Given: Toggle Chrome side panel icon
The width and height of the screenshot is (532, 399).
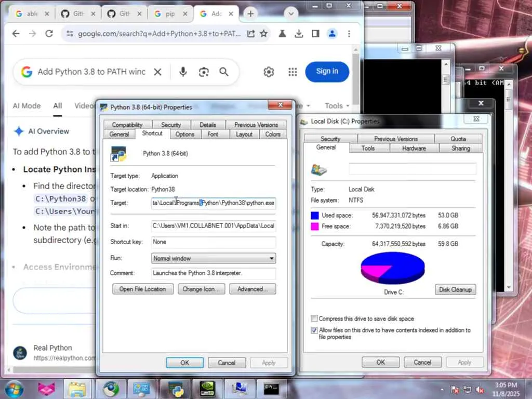Looking at the screenshot, I should coord(315,34).
